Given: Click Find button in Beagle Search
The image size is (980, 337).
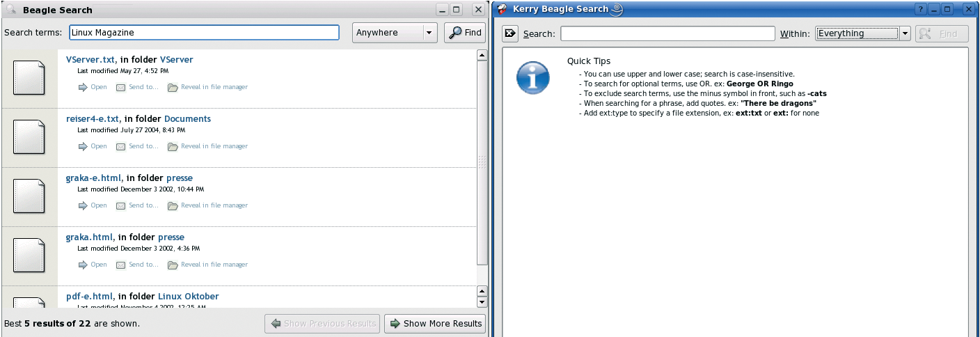Looking at the screenshot, I should coord(465,33).
